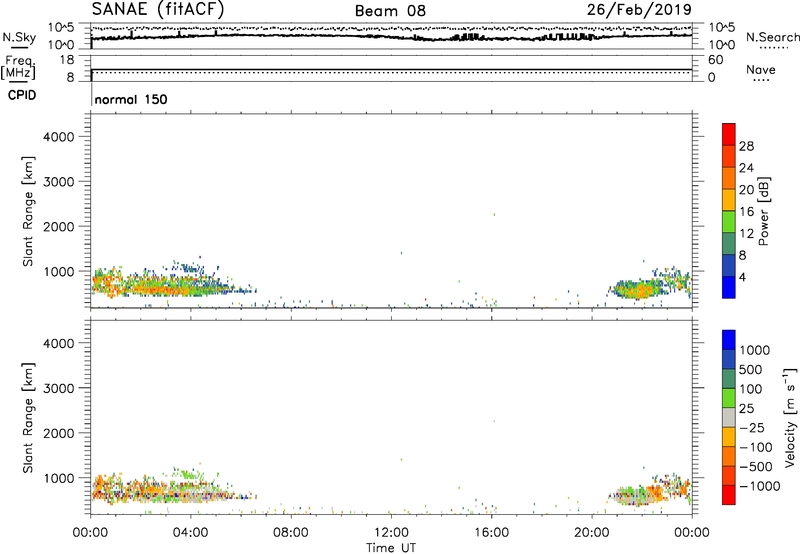Screen dimensions: 800x554
Task: Select the 04:00 time tick label
Action: click(x=191, y=533)
